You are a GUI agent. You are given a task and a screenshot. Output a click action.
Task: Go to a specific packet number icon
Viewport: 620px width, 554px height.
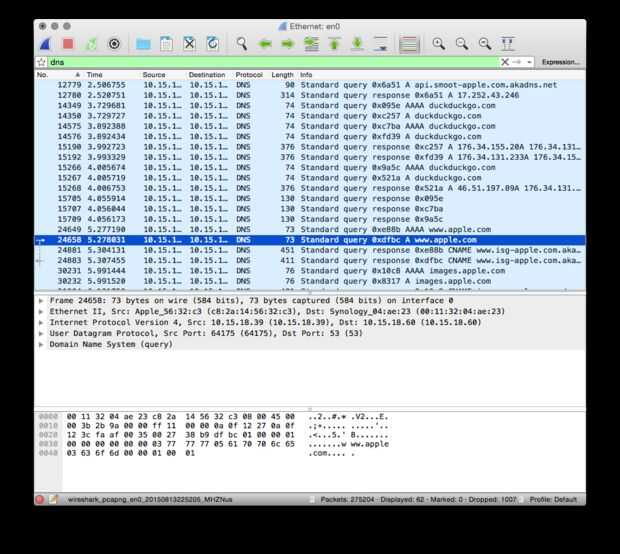pyautogui.click(x=311, y=44)
